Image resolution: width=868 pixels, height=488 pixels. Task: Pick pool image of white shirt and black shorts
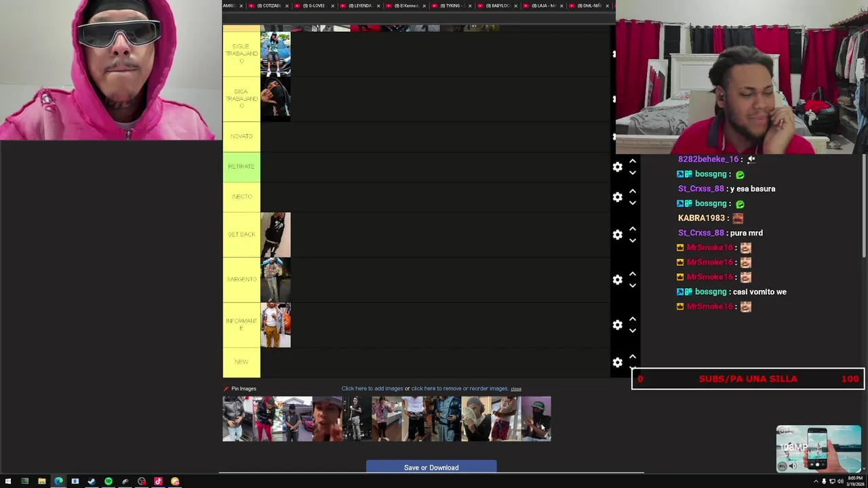pyautogui.click(x=416, y=419)
